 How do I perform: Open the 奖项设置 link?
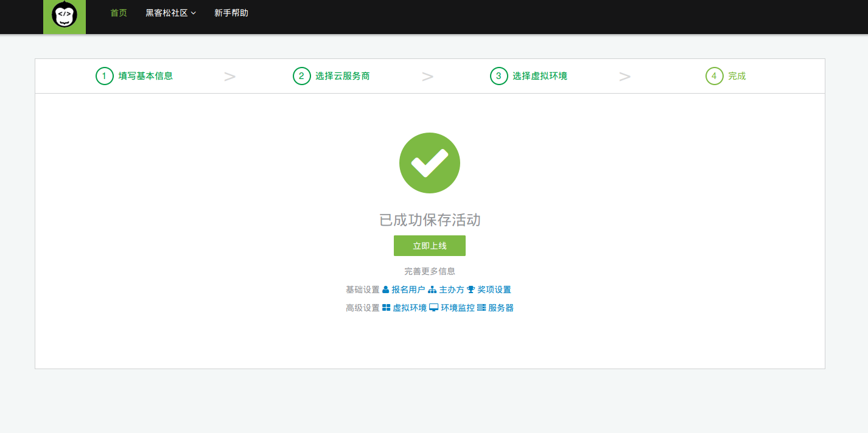click(494, 290)
